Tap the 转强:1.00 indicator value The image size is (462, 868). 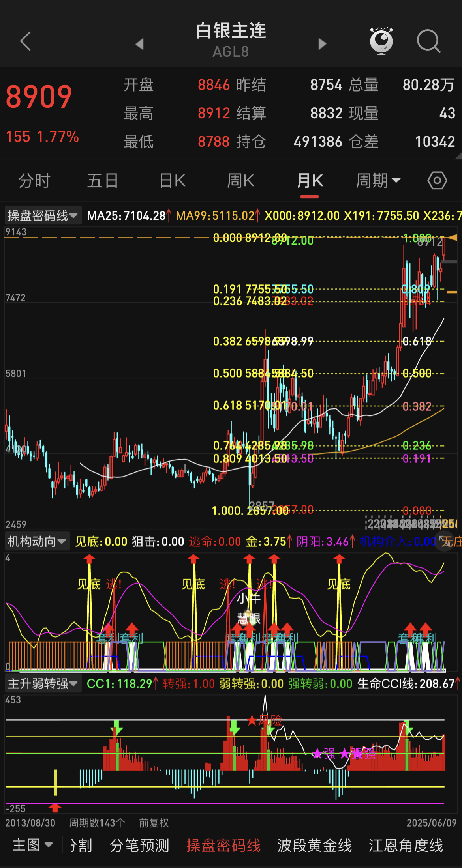tap(189, 683)
